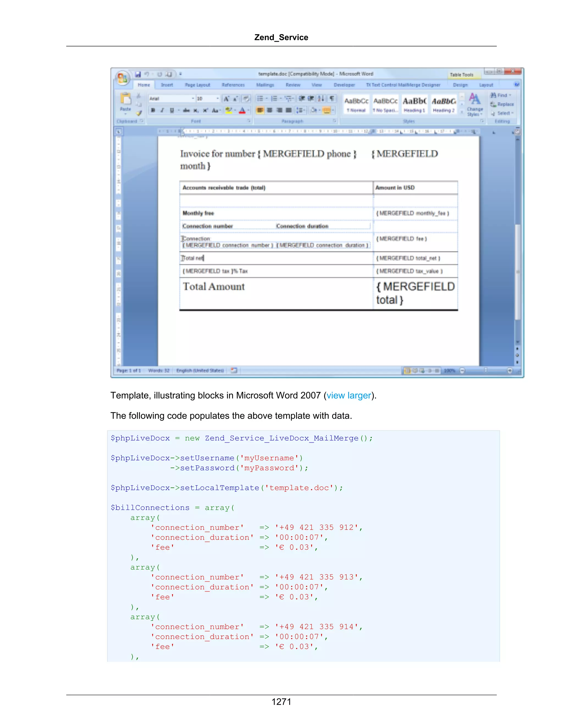Toggle Show/Hide paragraph marks
The image size is (563, 728).
(x=332, y=98)
